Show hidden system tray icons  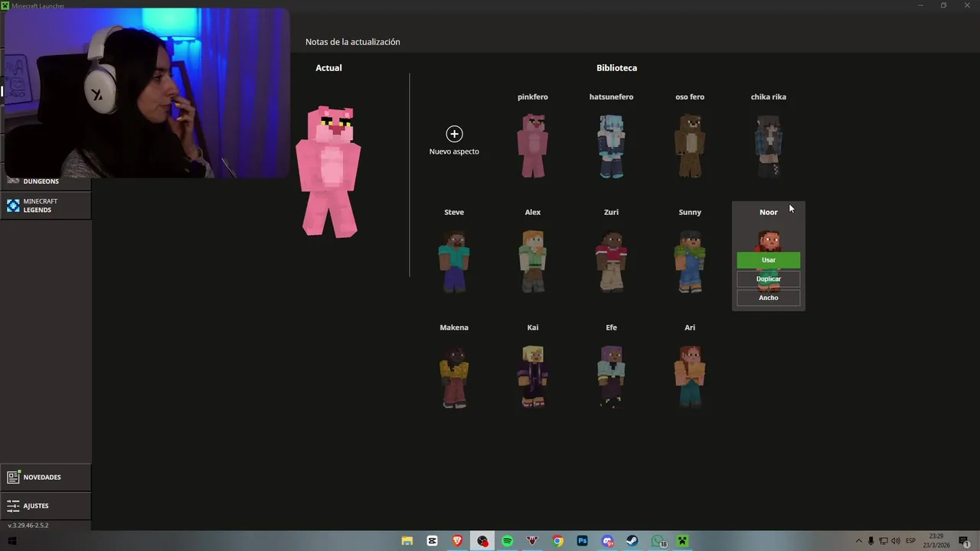(x=858, y=541)
